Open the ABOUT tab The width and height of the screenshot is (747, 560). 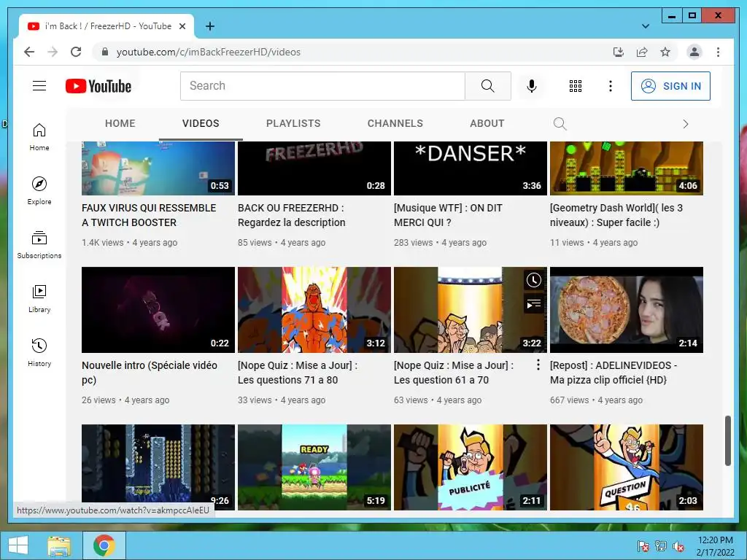point(487,123)
